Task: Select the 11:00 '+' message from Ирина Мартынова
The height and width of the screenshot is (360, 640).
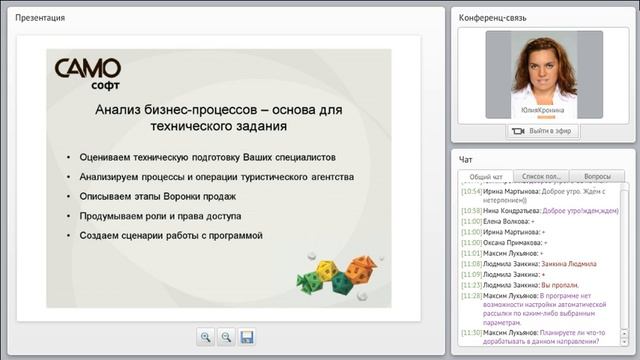Action: point(503,232)
